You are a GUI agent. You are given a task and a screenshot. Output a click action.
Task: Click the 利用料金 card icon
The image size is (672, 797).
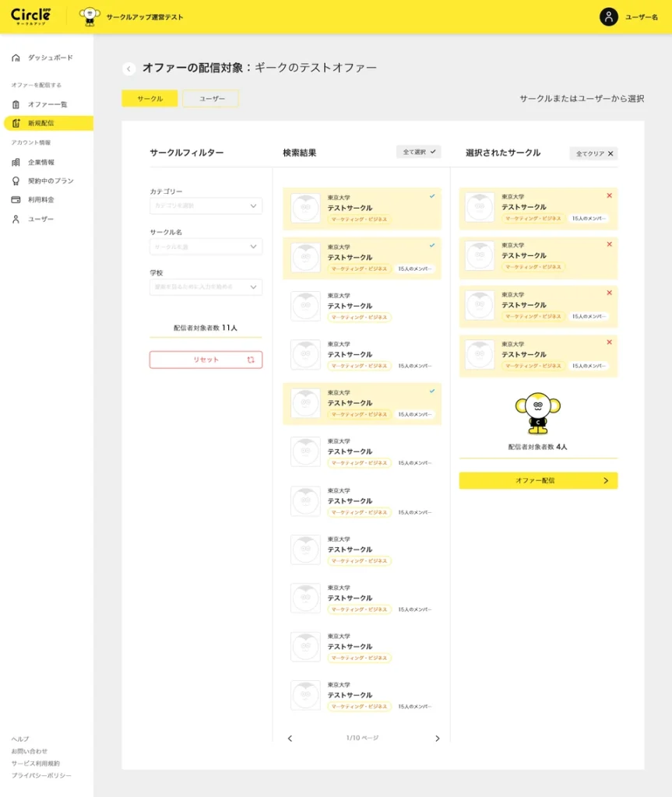point(16,200)
